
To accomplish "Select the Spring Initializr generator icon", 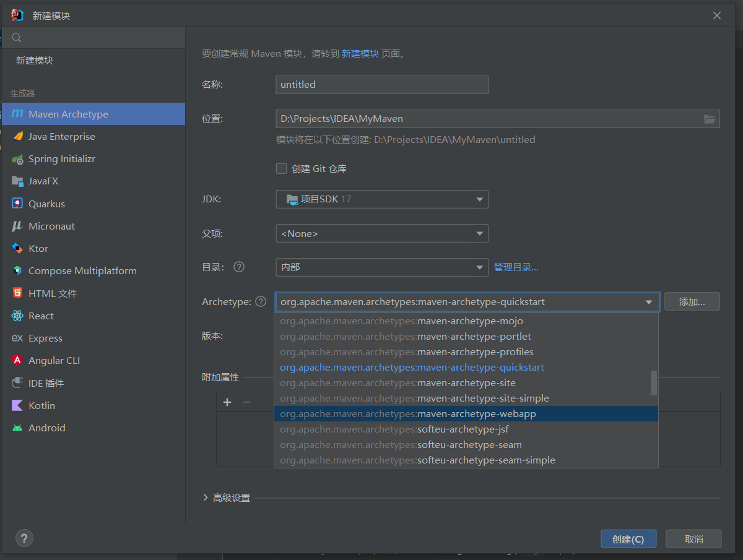I will (17, 159).
